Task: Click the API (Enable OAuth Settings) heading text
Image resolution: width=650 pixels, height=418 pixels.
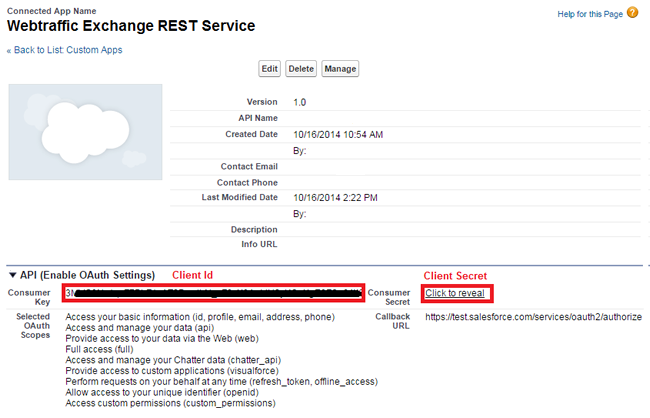Action: tap(87, 275)
